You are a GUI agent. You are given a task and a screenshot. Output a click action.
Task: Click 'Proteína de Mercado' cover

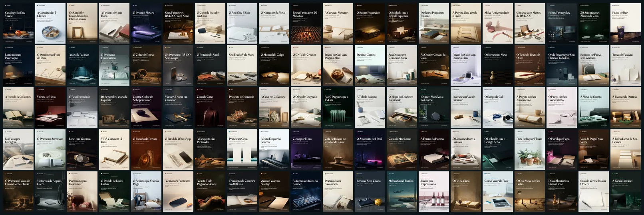coord(242,108)
